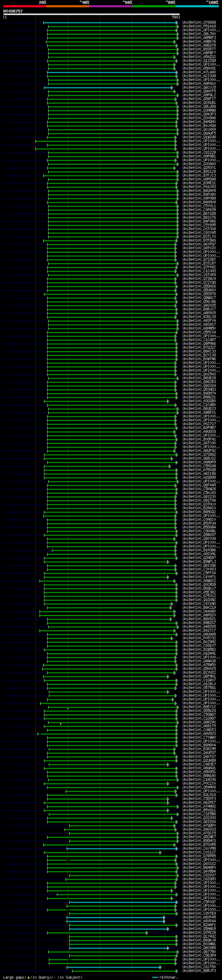The width and height of the screenshot is (222, 980).
Task: Click the cyan alignment bar of Q6C0J5
Action: coord(109,88)
